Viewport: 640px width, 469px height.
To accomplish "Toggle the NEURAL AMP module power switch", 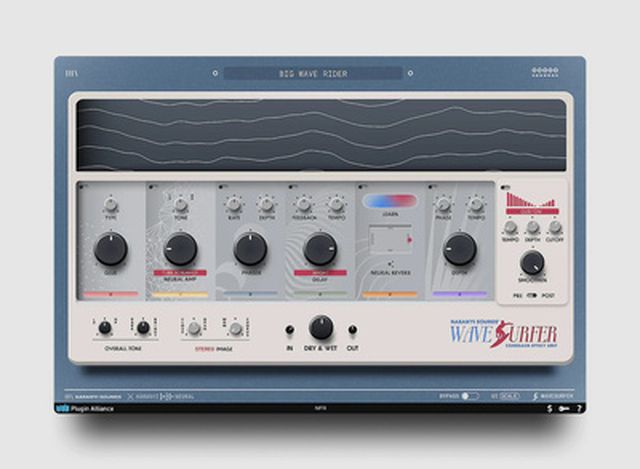I will (x=153, y=187).
